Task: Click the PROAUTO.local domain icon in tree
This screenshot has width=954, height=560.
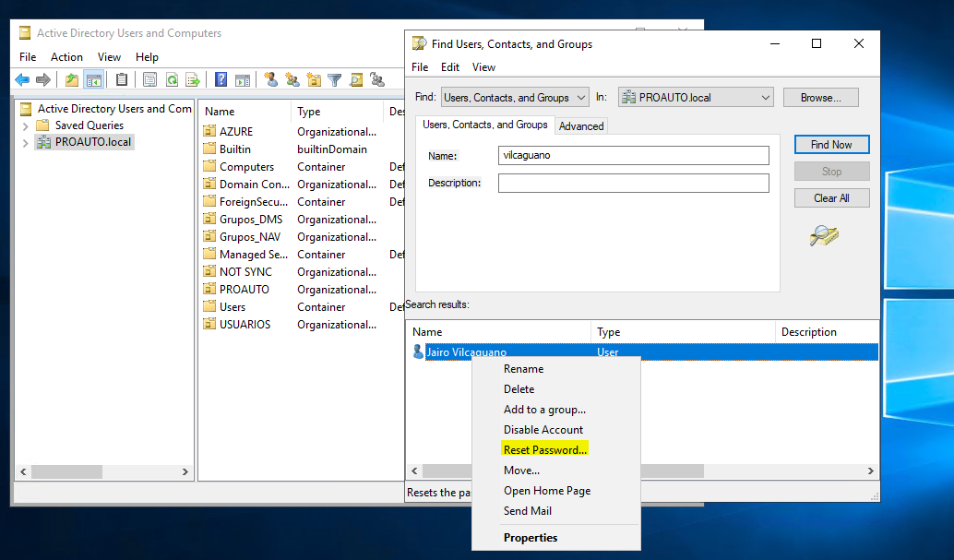Action: (43, 142)
